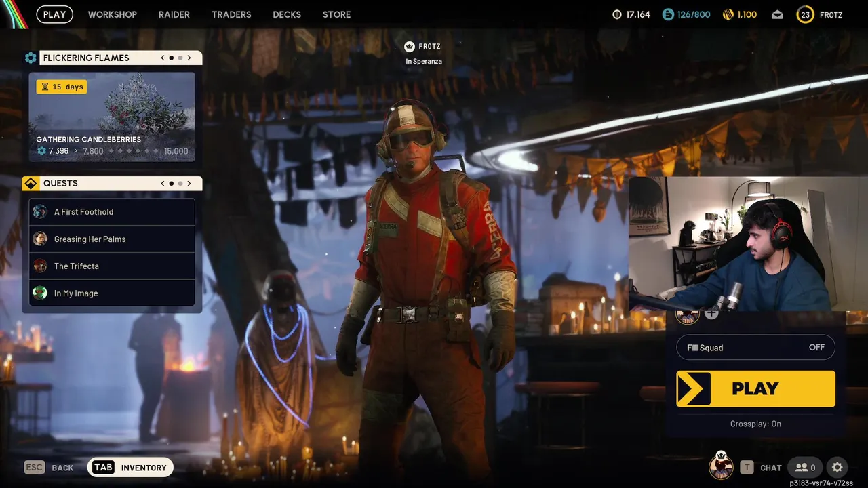Go to next Quests page
The width and height of the screenshot is (868, 488).
189,183
